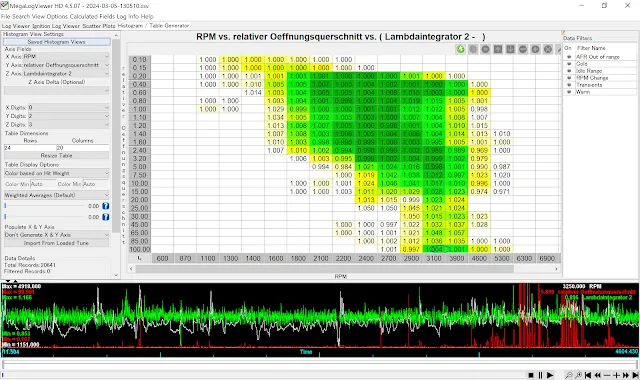Jump to the beginning of the log
The width and height of the screenshot is (640, 380).
[588, 375]
